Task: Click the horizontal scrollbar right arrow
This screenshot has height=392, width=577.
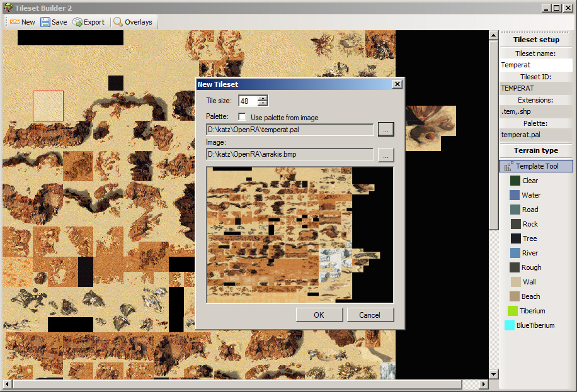Action: (x=484, y=384)
